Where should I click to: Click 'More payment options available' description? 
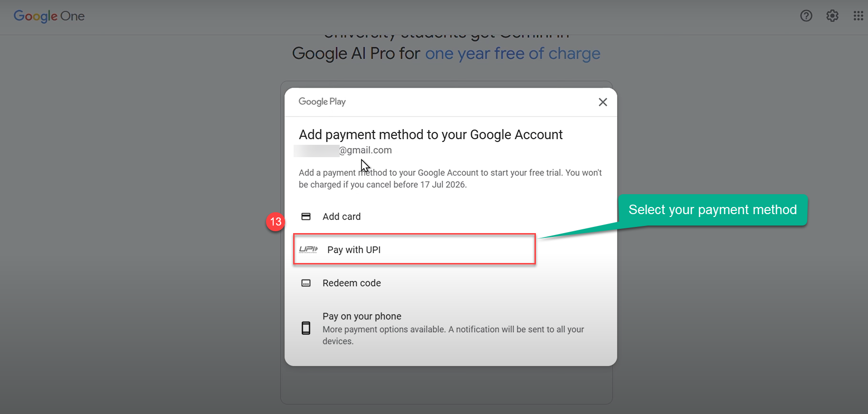tap(453, 335)
